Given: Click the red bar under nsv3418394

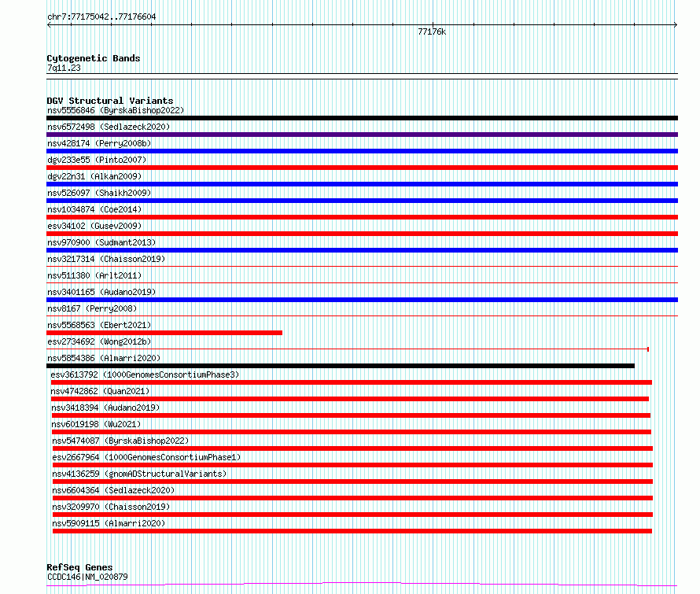Looking at the screenshot, I should (x=351, y=415).
